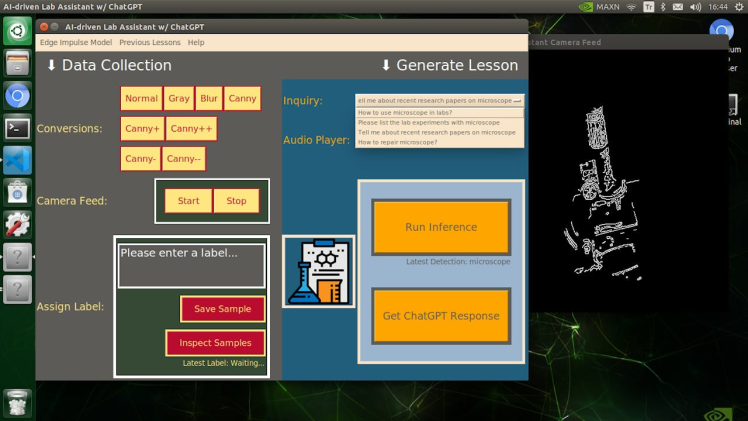Open the Edge Impulse Model menu
Screen dimensions: 748x421
pyautogui.click(x=76, y=42)
